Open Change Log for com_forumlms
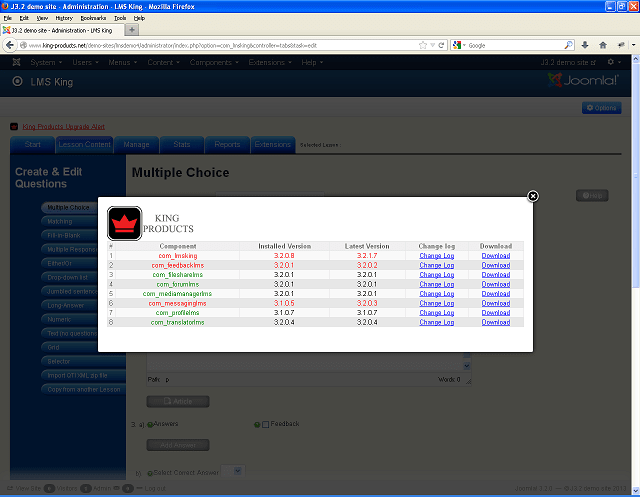The image size is (640, 497). click(x=436, y=284)
